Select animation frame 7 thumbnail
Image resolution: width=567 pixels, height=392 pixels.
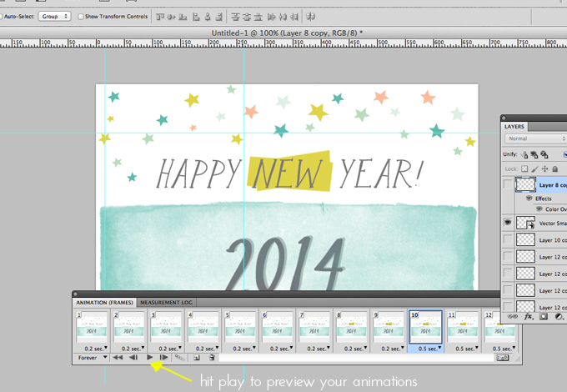(x=314, y=327)
